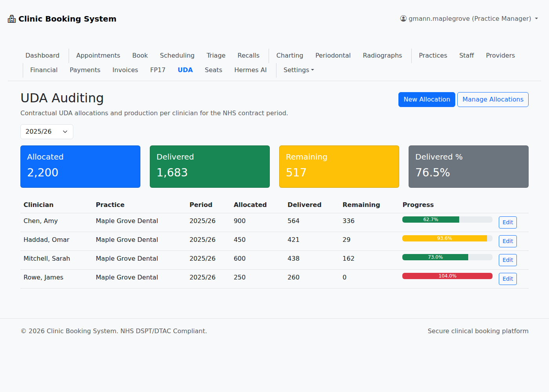The width and height of the screenshot is (549, 392).
Task: Select the name Rowe, James
Action: [44, 277]
